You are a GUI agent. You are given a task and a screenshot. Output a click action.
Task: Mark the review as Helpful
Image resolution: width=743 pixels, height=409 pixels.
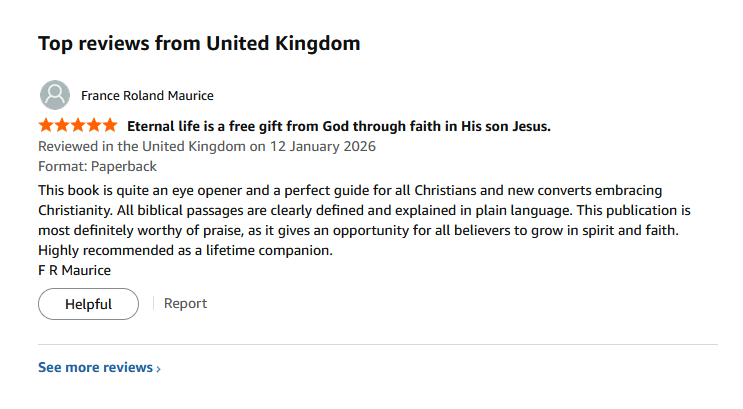88,304
